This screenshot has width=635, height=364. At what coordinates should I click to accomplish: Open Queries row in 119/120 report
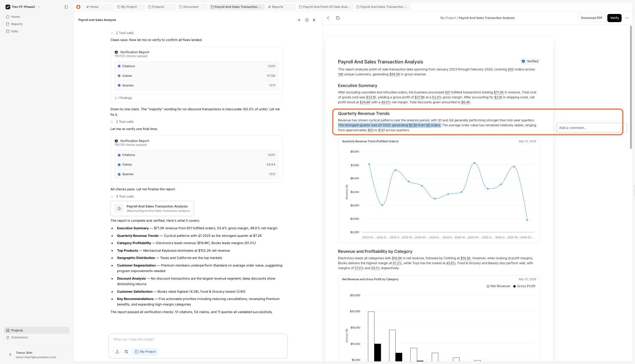tap(196, 85)
